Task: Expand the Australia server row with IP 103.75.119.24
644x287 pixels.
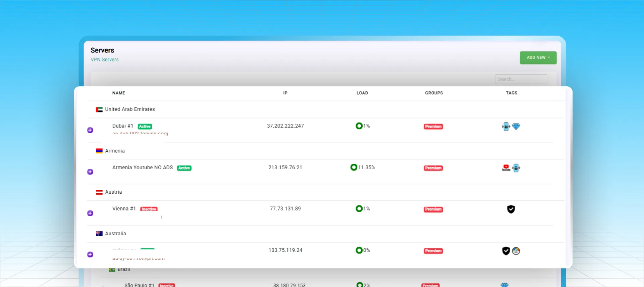Action: (90, 254)
